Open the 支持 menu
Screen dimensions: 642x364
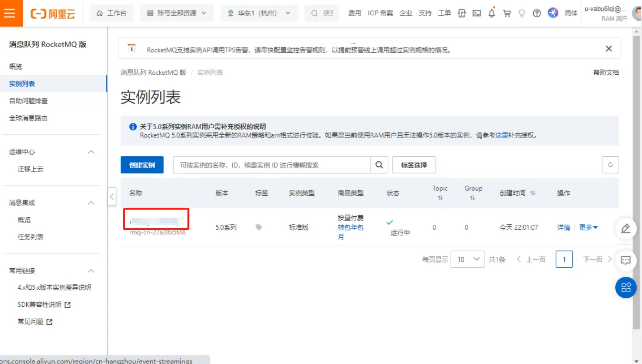[425, 13]
